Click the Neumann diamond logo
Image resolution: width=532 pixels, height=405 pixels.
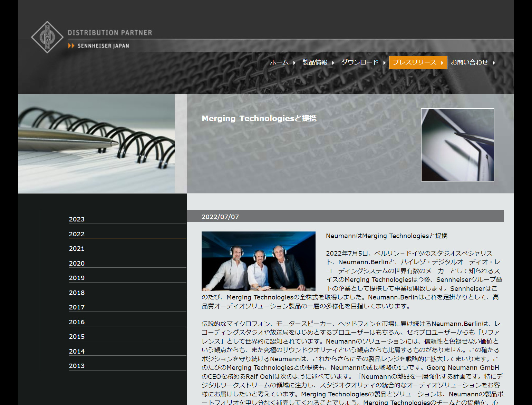click(x=47, y=37)
